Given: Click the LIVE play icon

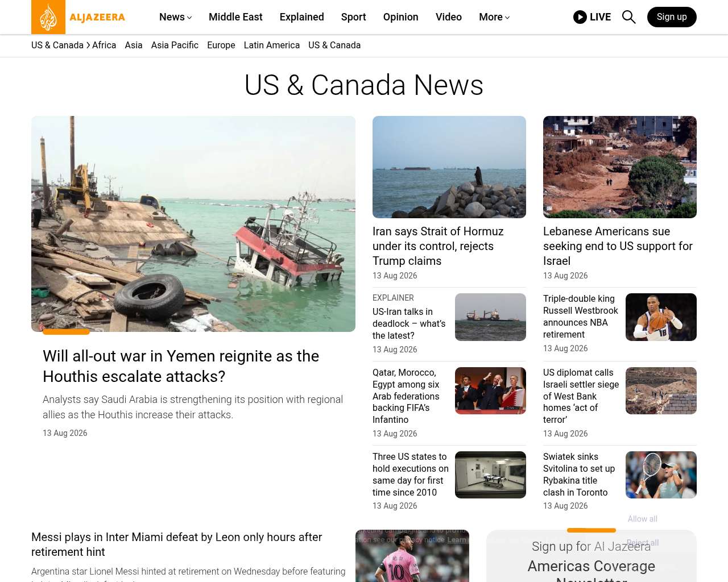Looking at the screenshot, I should pos(580,17).
